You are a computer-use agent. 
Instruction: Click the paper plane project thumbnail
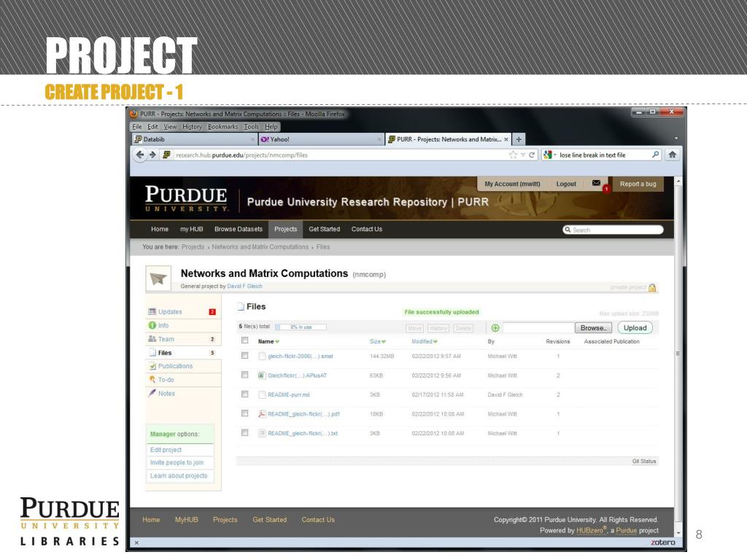coord(158,279)
